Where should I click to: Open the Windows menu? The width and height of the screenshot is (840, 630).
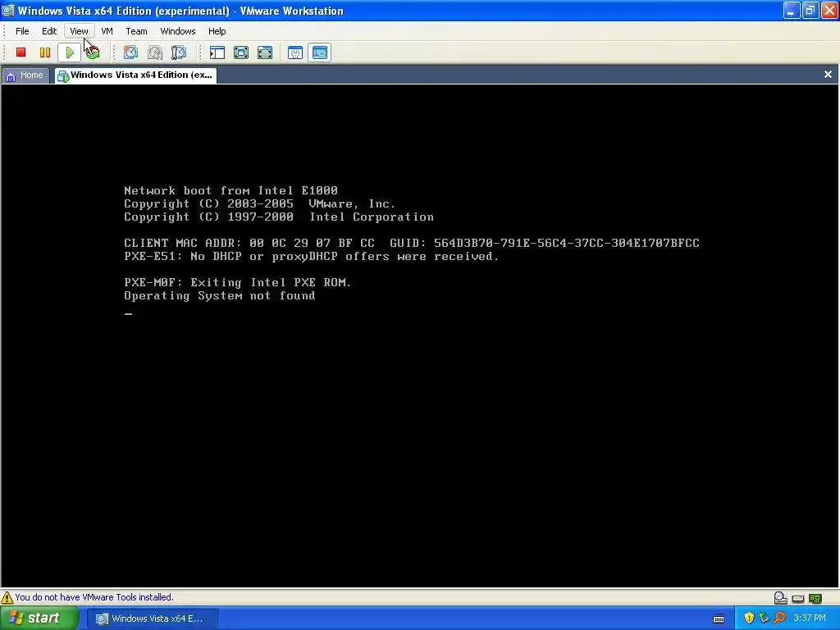(178, 31)
